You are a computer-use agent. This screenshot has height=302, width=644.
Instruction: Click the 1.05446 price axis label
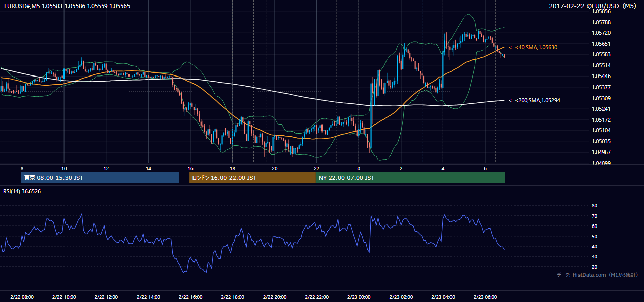pos(602,77)
